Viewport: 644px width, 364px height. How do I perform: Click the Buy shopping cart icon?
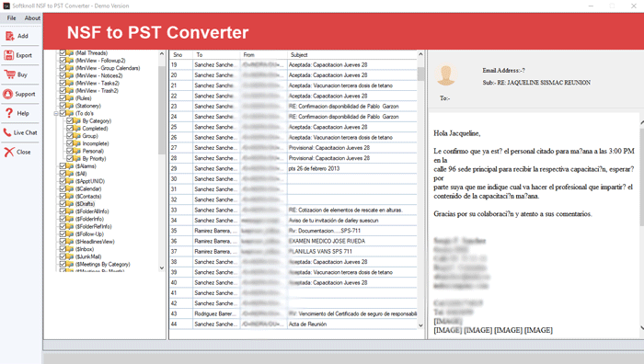(x=9, y=74)
